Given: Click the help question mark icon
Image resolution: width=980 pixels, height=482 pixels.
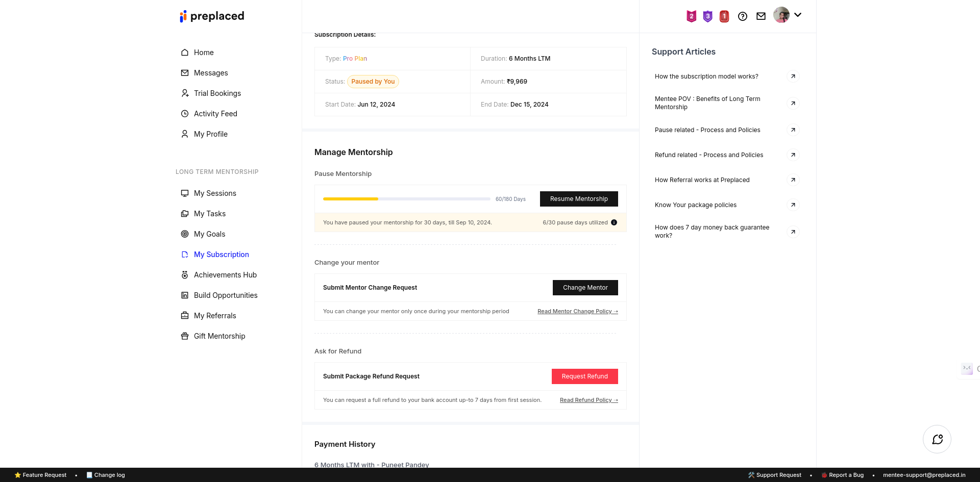Looking at the screenshot, I should 743,16.
